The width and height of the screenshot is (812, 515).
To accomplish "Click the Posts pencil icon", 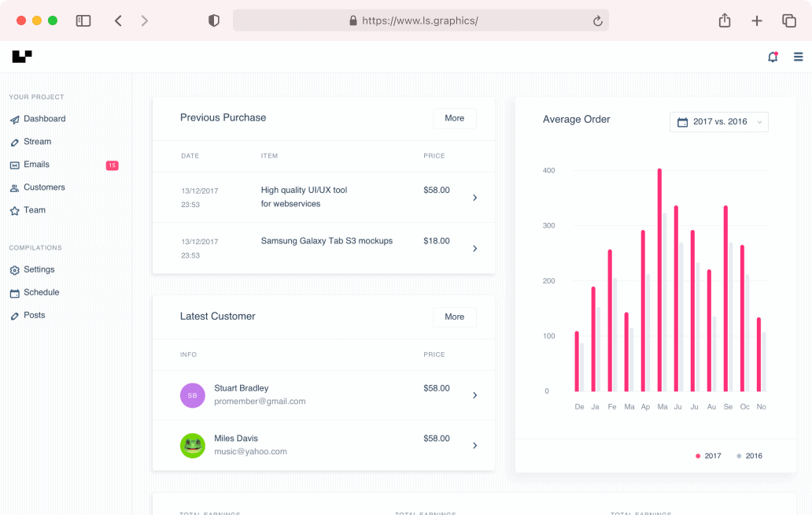I will click(x=14, y=316).
